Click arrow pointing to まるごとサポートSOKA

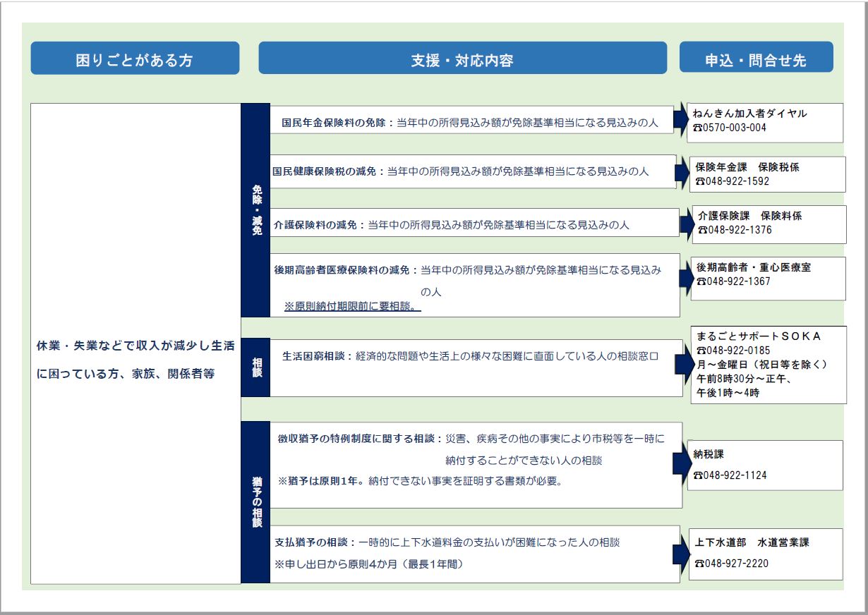(685, 365)
